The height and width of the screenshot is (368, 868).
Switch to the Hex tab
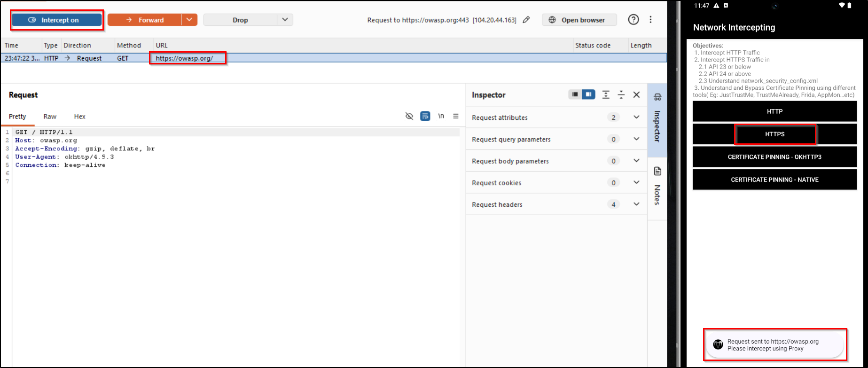pos(80,117)
